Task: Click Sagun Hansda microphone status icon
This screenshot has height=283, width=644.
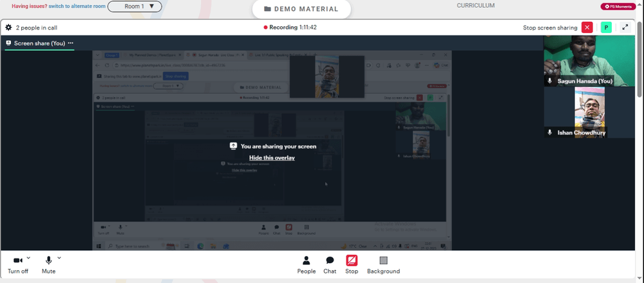Action: tap(550, 81)
